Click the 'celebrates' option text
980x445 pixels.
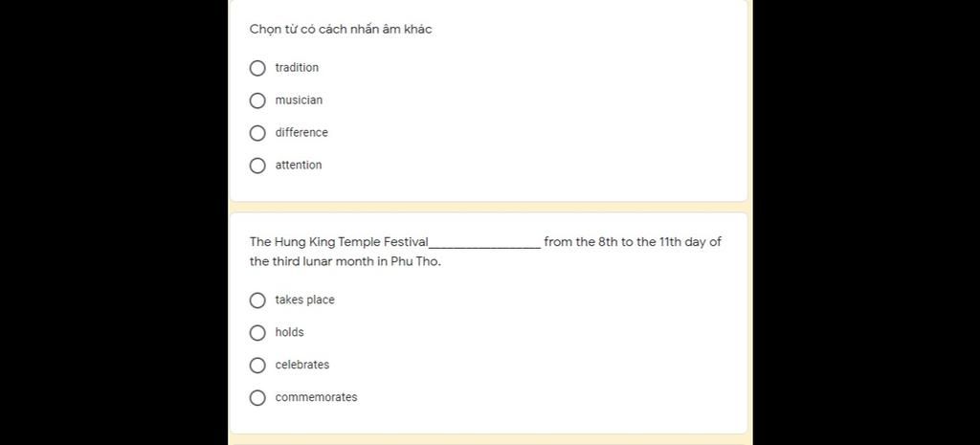coord(301,365)
